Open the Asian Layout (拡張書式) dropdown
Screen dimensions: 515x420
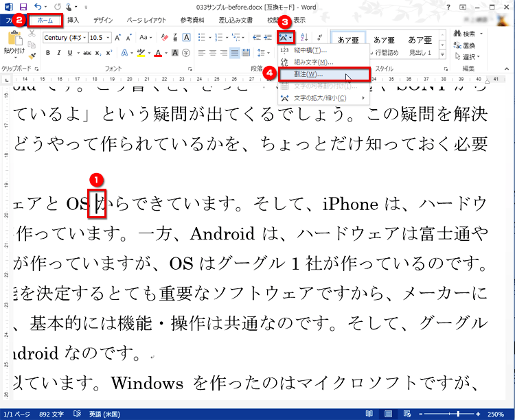click(286, 38)
